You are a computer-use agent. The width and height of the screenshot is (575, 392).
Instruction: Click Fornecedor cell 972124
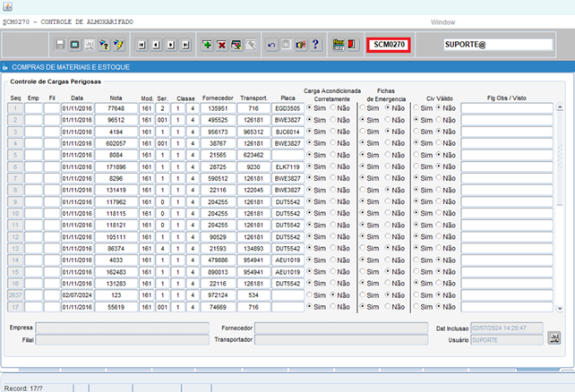tap(218, 295)
